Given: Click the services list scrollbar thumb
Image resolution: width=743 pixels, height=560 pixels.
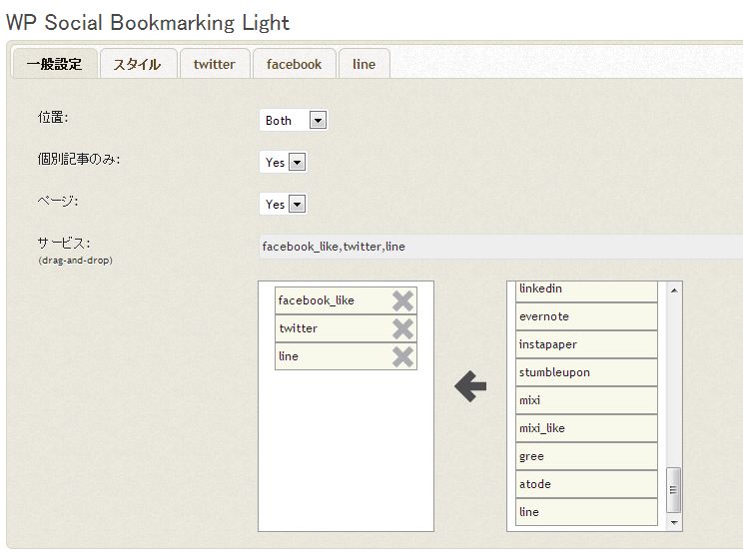Looking at the screenshot, I should point(674,490).
